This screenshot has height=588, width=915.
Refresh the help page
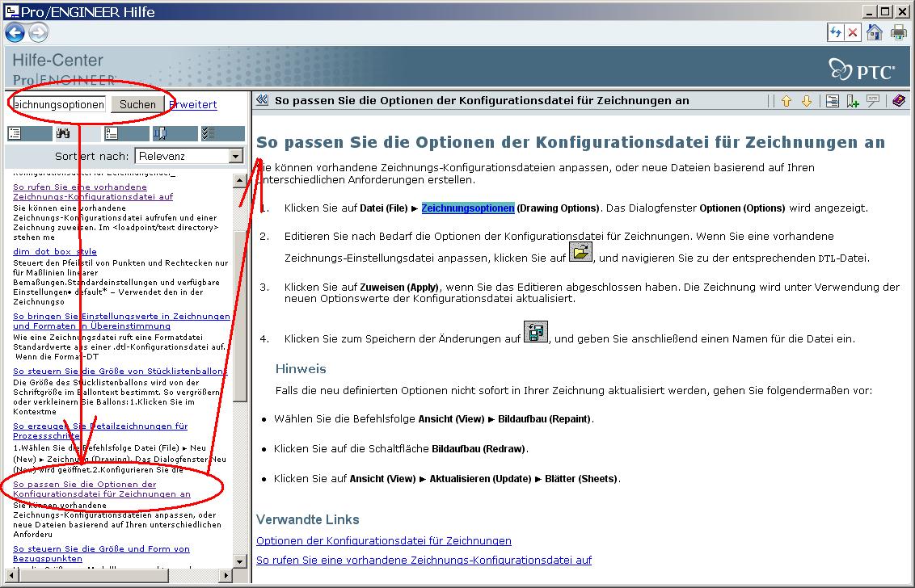coord(836,32)
